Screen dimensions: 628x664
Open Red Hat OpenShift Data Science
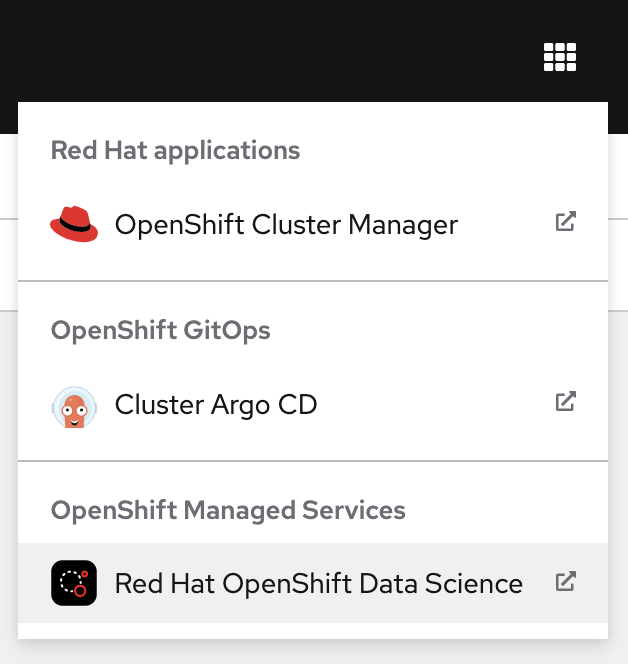click(318, 583)
